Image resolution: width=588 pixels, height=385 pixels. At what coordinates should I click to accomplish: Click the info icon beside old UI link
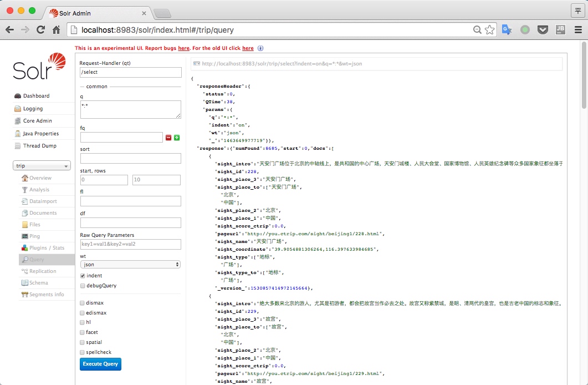pos(260,48)
